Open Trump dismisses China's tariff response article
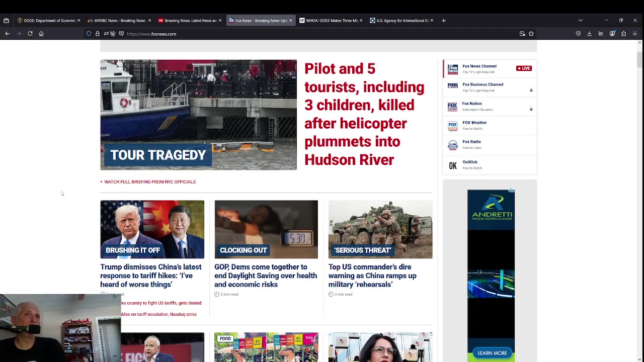This screenshot has width=644, height=362. (151, 276)
